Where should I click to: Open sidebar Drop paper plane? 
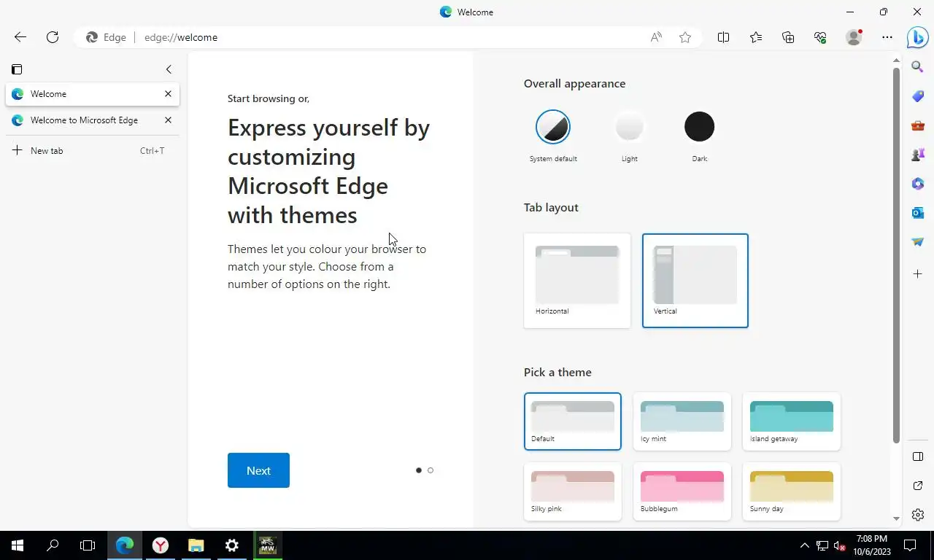tap(918, 242)
